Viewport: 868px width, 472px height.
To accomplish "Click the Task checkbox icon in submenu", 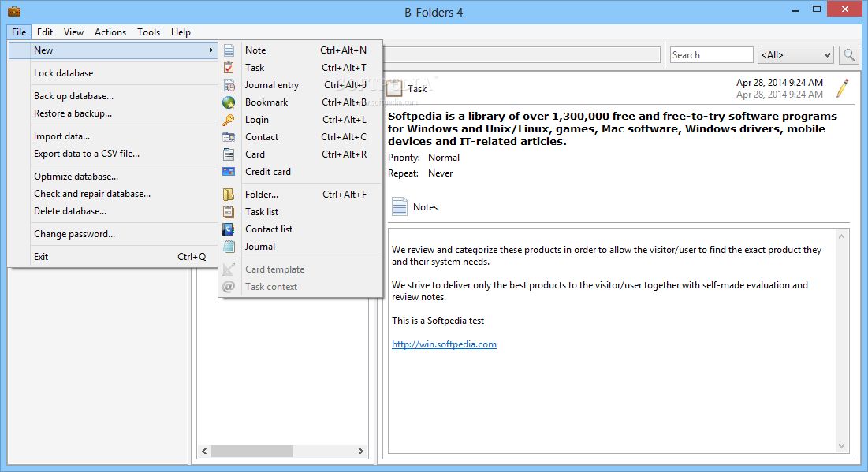I will 229,68.
